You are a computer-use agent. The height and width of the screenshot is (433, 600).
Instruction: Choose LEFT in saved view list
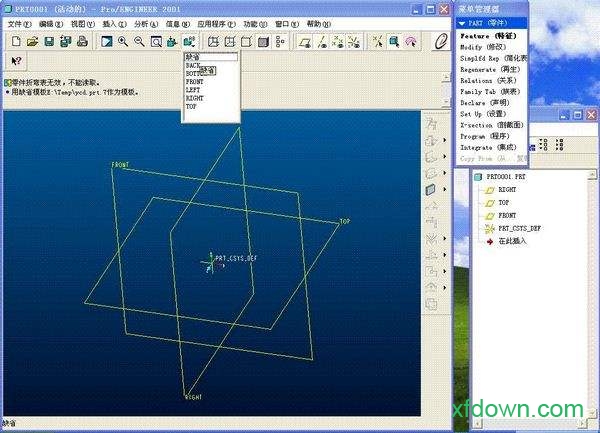pos(193,90)
